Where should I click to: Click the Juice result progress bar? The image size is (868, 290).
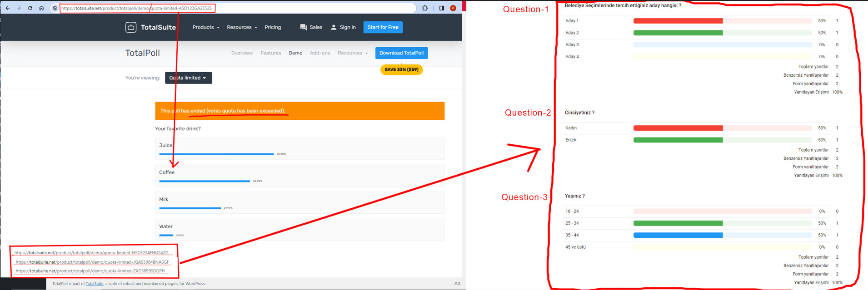[x=216, y=154]
